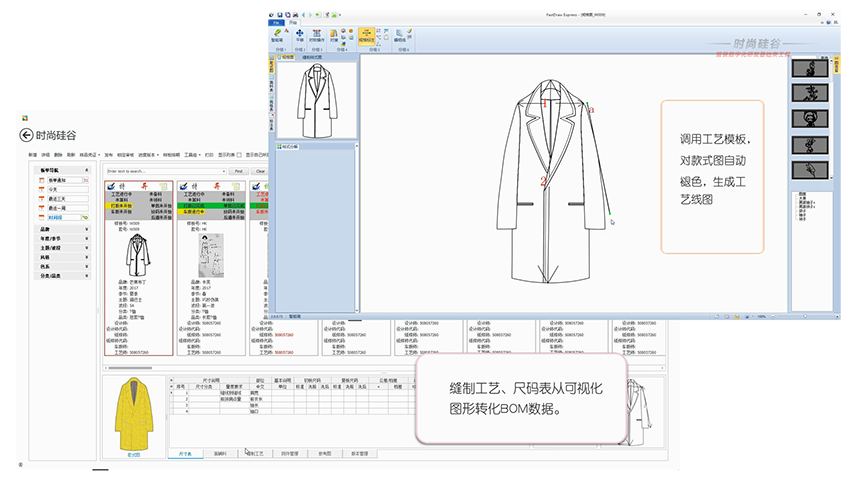This screenshot has height=478, width=850.
Task: Click the paintbrush icon on the HK card
Action: coord(184,186)
